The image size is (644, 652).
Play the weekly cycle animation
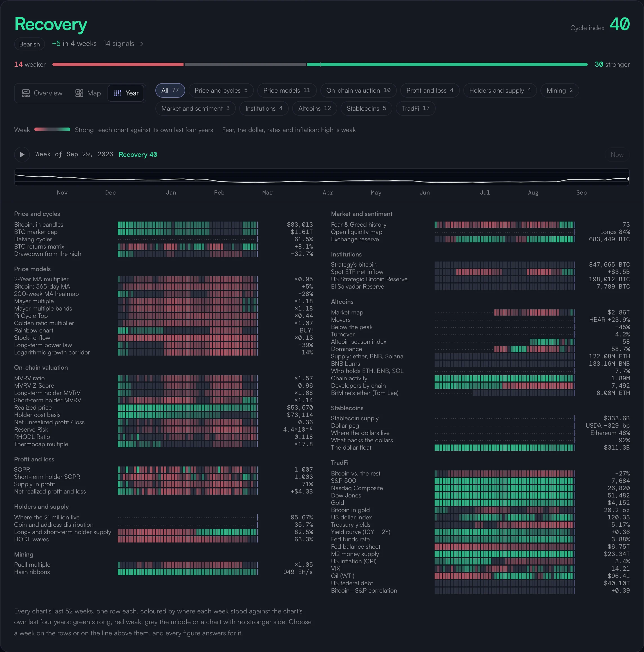[22, 155]
